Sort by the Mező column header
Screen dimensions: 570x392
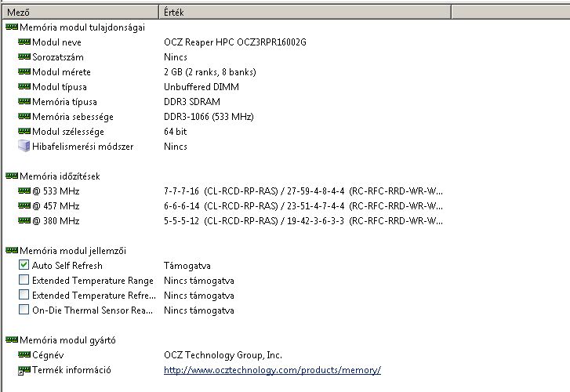(x=80, y=12)
